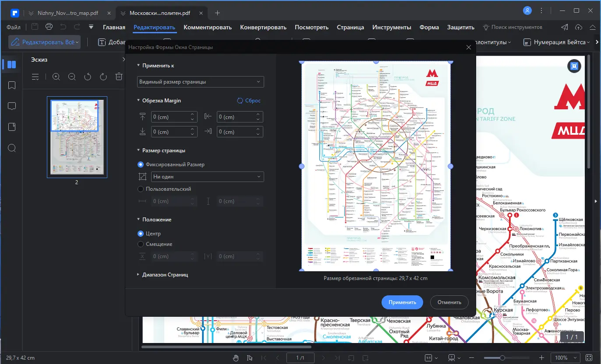Screen dimensions: 601x364
Task: Select page 2 thumbnail
Action: pos(77,136)
